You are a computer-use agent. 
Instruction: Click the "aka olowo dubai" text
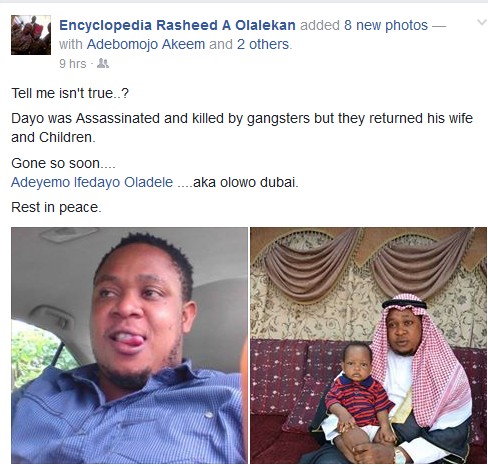(x=245, y=182)
